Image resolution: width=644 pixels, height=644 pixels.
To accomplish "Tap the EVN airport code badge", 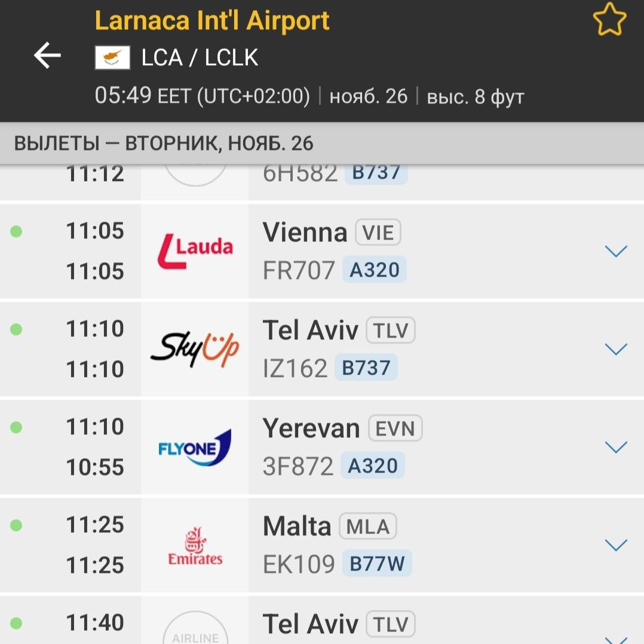I will coord(395,428).
